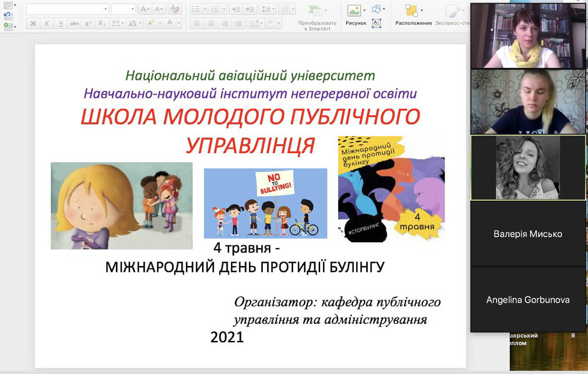The height and width of the screenshot is (374, 588).
Task: Increase the list indent level
Action: (250, 9)
